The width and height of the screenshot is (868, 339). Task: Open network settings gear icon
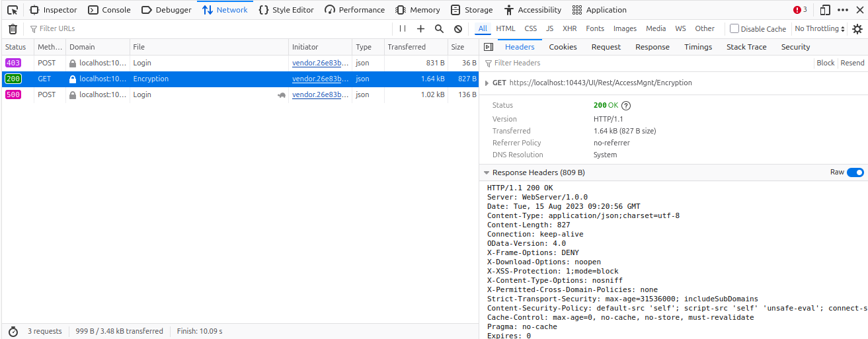tap(857, 29)
